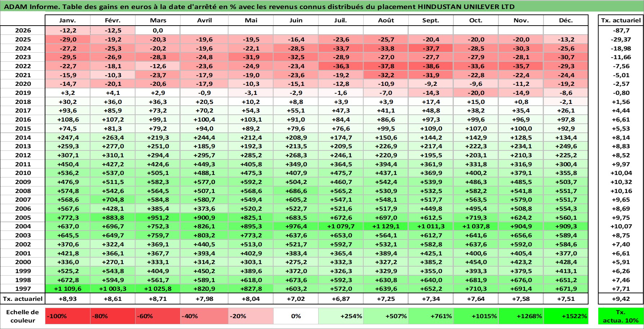Image resolution: width=644 pixels, height=329 pixels.
Task: Click the -100% red color scale swatch
Action: (x=68, y=316)
